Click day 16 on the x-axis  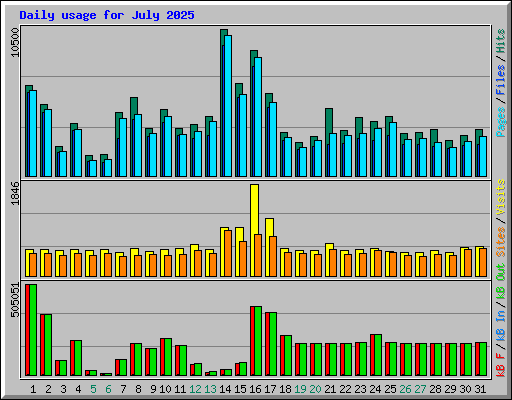(255, 389)
